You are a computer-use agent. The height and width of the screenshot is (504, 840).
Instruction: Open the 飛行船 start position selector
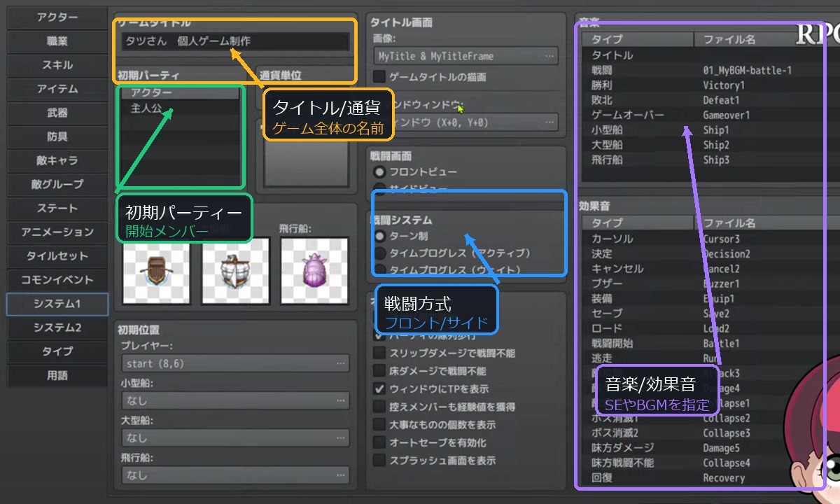tap(234, 475)
